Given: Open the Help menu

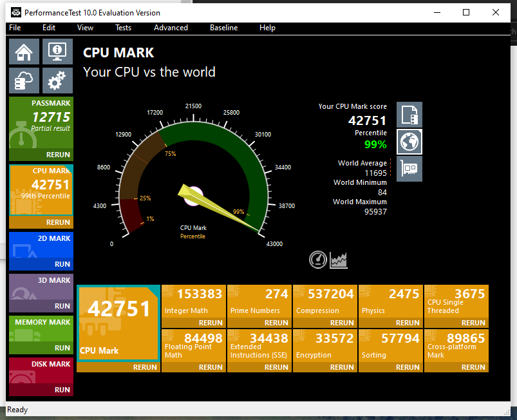Looking at the screenshot, I should click(x=267, y=28).
